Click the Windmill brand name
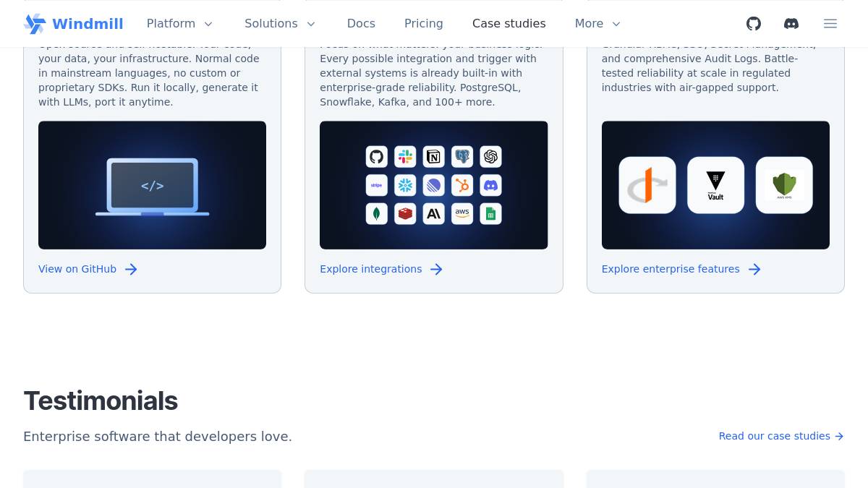 tap(88, 24)
